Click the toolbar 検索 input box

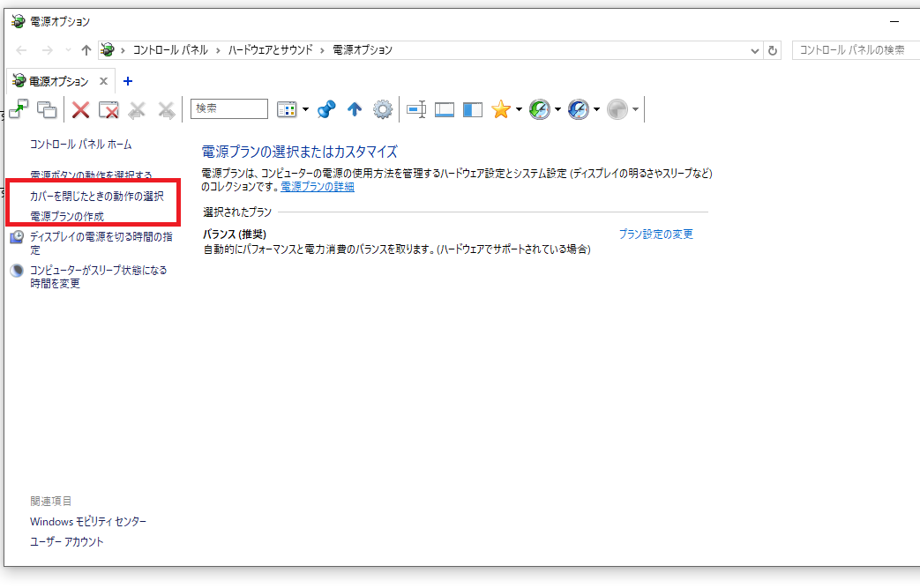click(228, 109)
